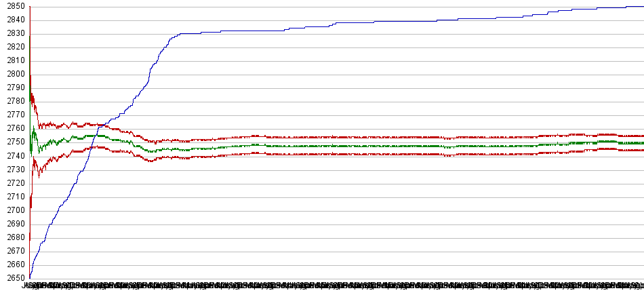Click the right end of the blue line
This screenshot has width=644, height=295.
coord(642,7)
